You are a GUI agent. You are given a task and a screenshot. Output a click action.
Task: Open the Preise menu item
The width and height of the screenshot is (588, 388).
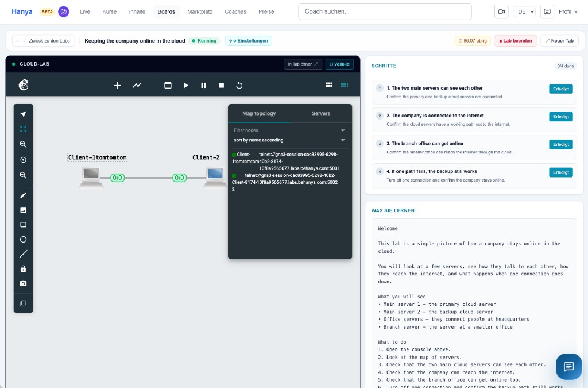pyautogui.click(x=266, y=11)
